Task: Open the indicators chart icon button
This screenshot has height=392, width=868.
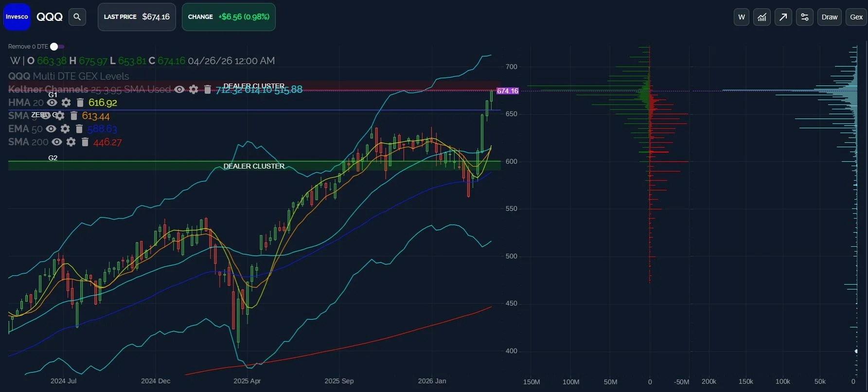Action: pyautogui.click(x=762, y=17)
